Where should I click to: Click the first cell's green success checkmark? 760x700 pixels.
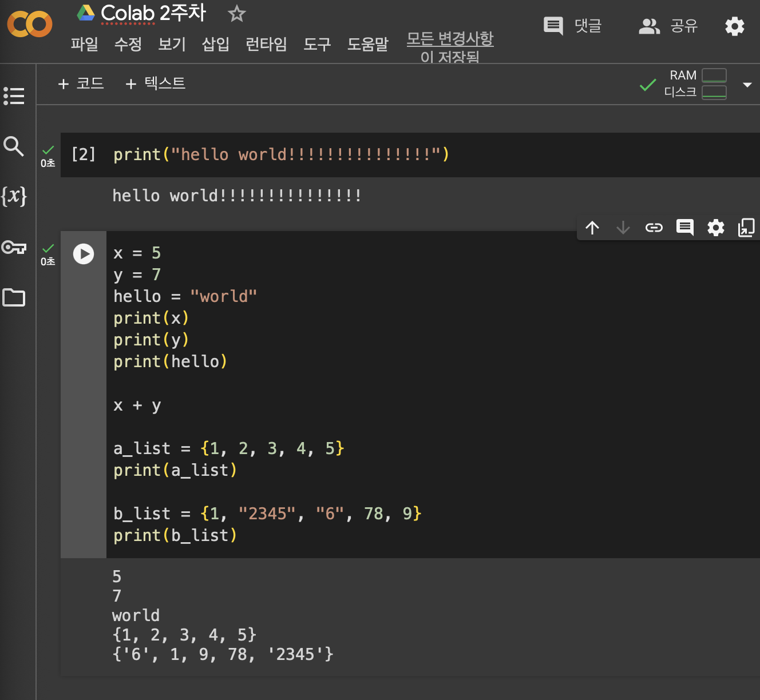click(48, 150)
